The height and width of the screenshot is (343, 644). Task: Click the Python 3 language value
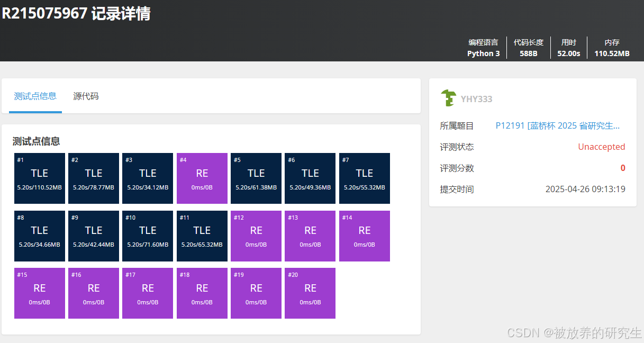(x=484, y=53)
